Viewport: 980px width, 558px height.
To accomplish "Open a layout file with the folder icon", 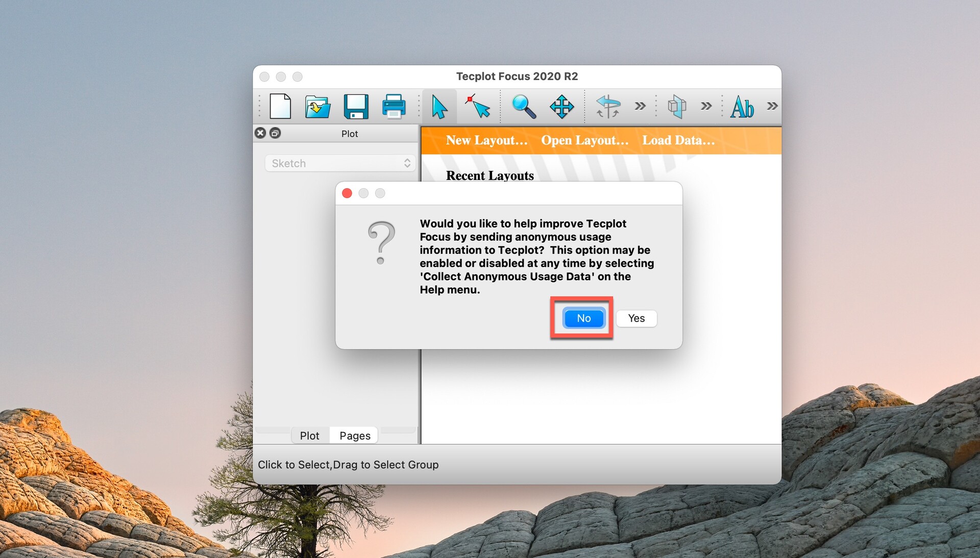I will [317, 106].
